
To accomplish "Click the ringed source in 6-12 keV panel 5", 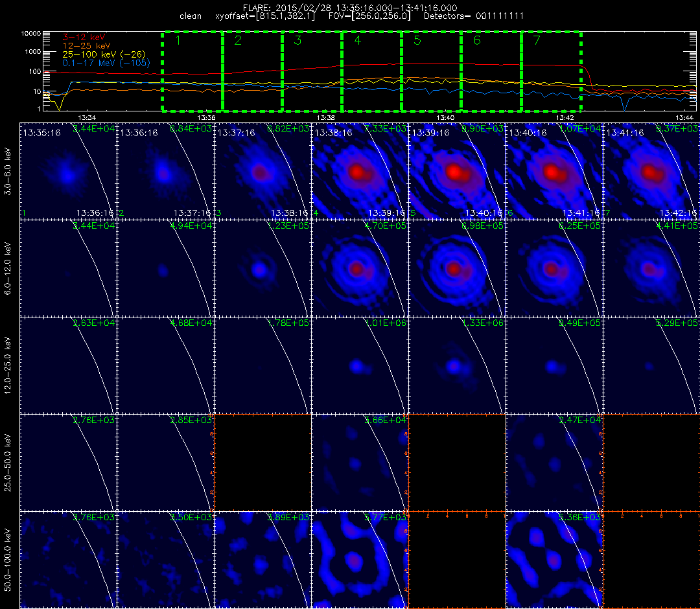I will click(x=454, y=269).
